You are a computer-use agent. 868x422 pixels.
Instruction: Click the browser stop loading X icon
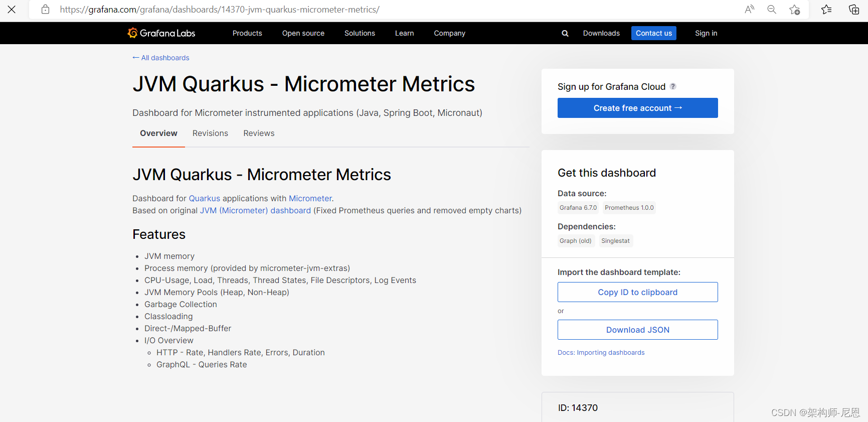[x=12, y=10]
